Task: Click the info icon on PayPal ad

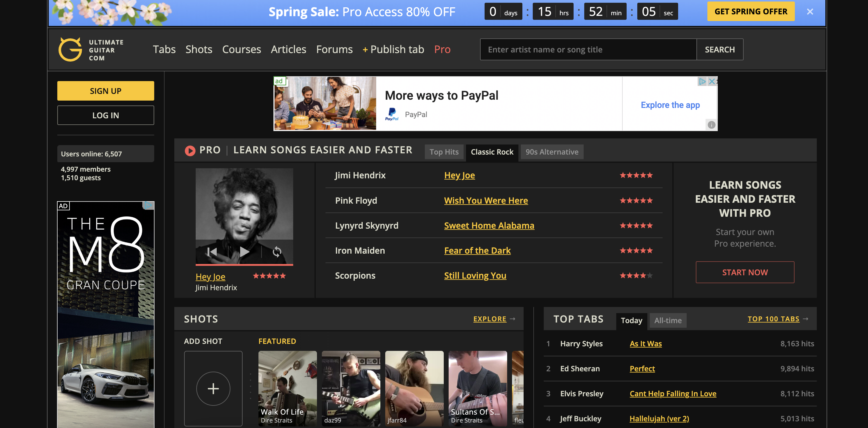Action: 711,125
